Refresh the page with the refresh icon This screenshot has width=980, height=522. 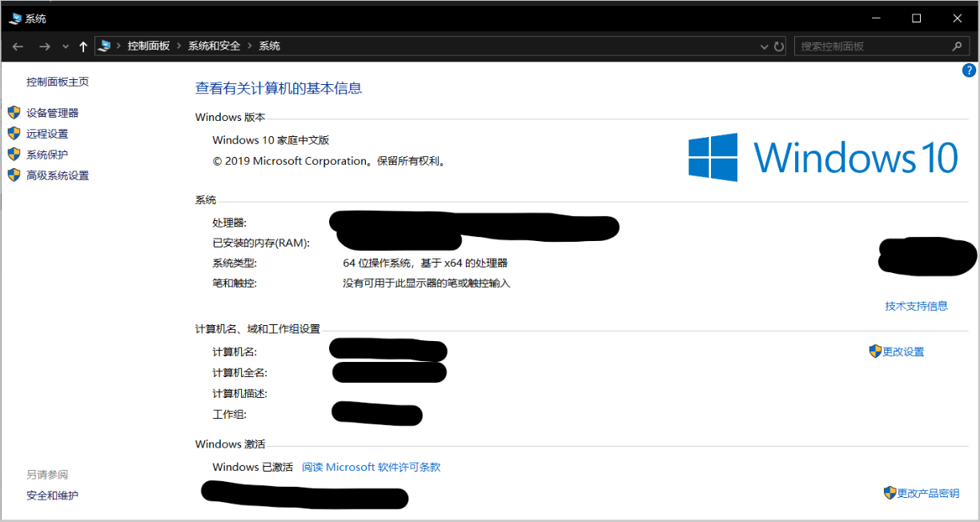coord(779,46)
